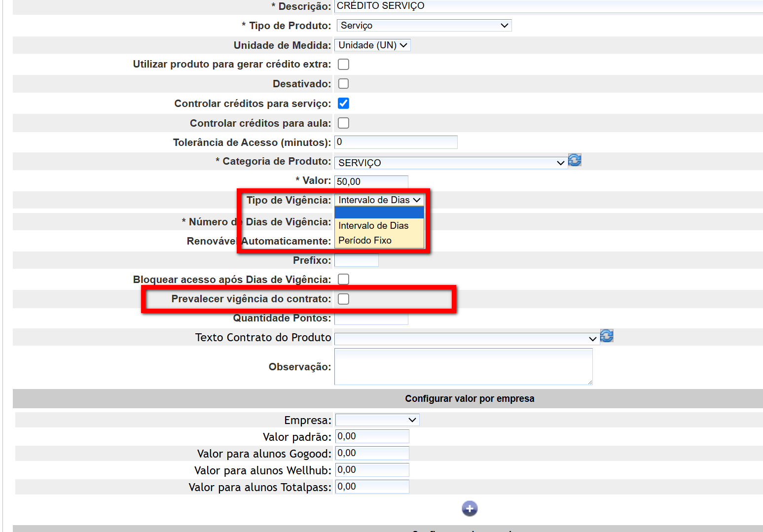Expand the Unidade de Medida dropdown
The width and height of the screenshot is (763, 532).
(372, 45)
